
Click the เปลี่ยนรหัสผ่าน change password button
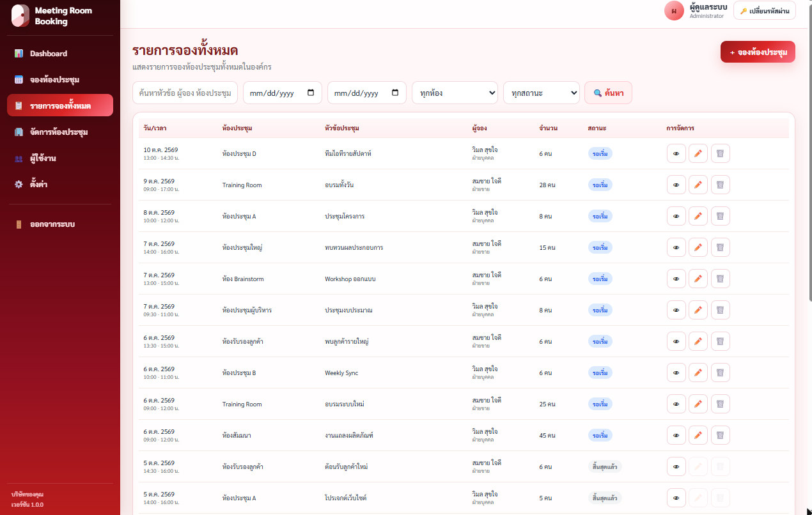click(765, 11)
